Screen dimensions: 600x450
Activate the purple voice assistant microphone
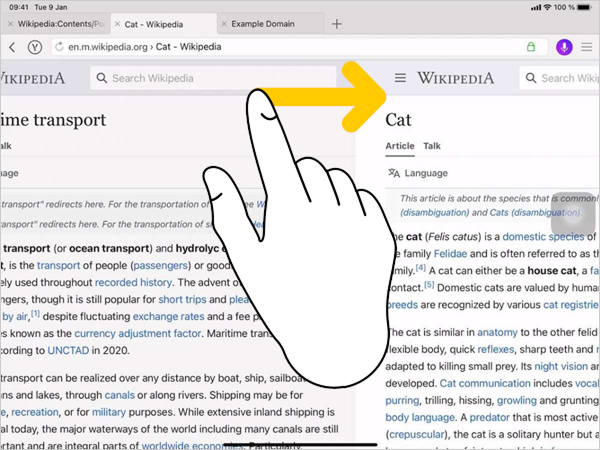[564, 47]
